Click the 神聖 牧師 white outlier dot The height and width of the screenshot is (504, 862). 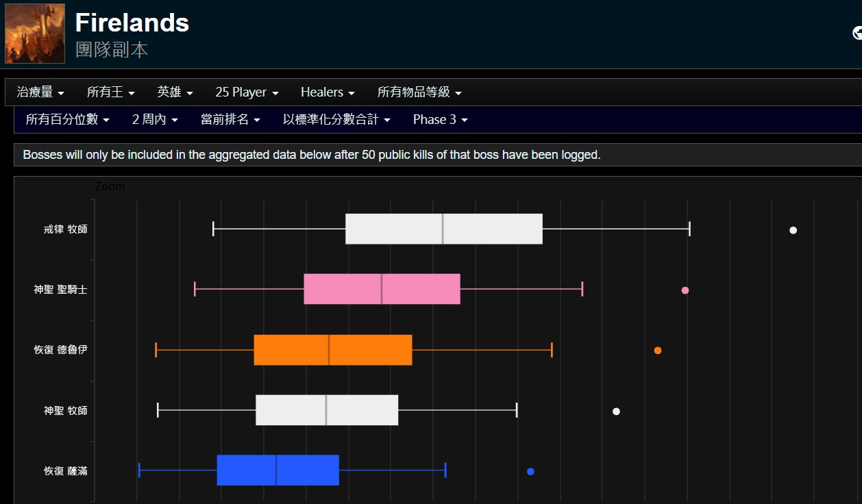tap(616, 411)
